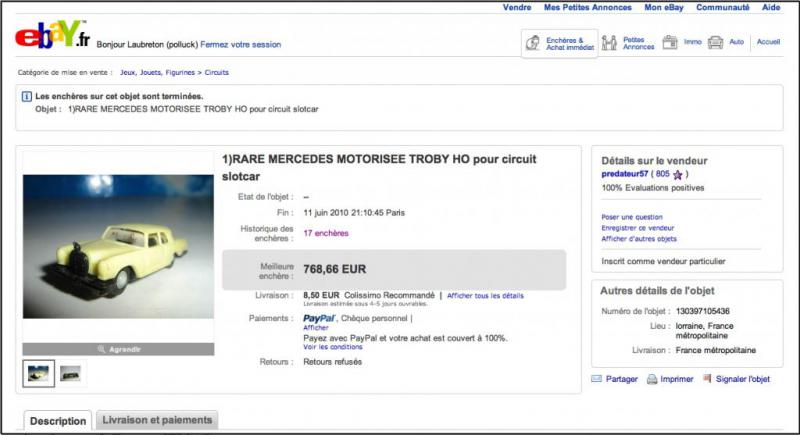
Task: Click the Petites Annonces people icon
Action: 609,43
